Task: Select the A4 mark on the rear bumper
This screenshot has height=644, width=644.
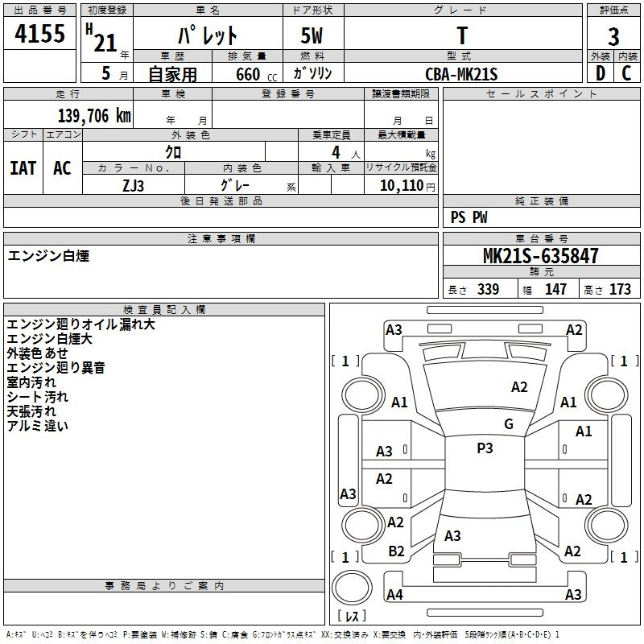Action: coord(394,595)
